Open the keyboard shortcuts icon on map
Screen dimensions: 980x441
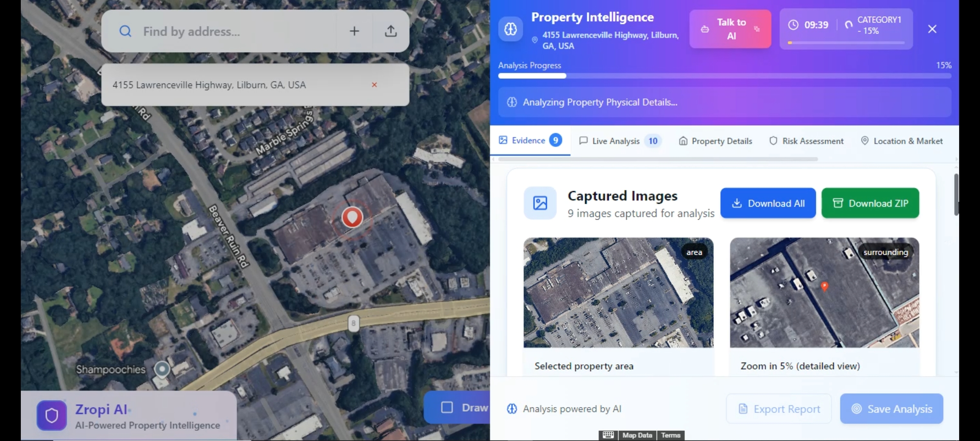[608, 435]
